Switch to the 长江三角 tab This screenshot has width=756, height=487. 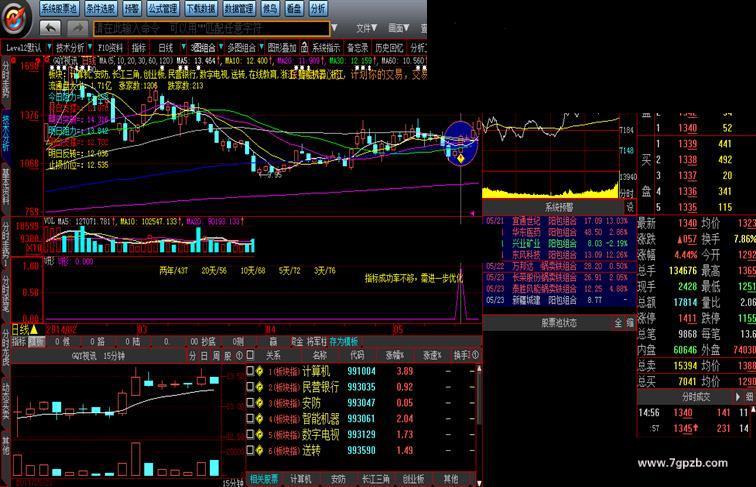376,479
